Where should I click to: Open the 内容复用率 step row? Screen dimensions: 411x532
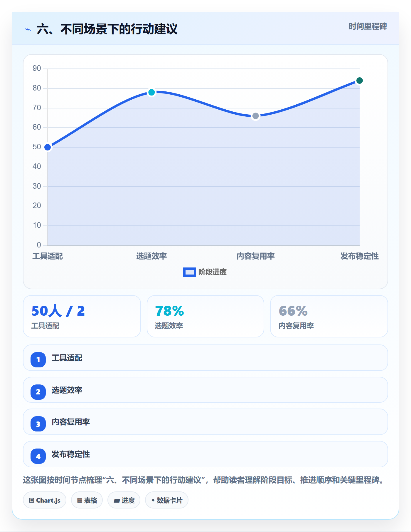tap(206, 422)
